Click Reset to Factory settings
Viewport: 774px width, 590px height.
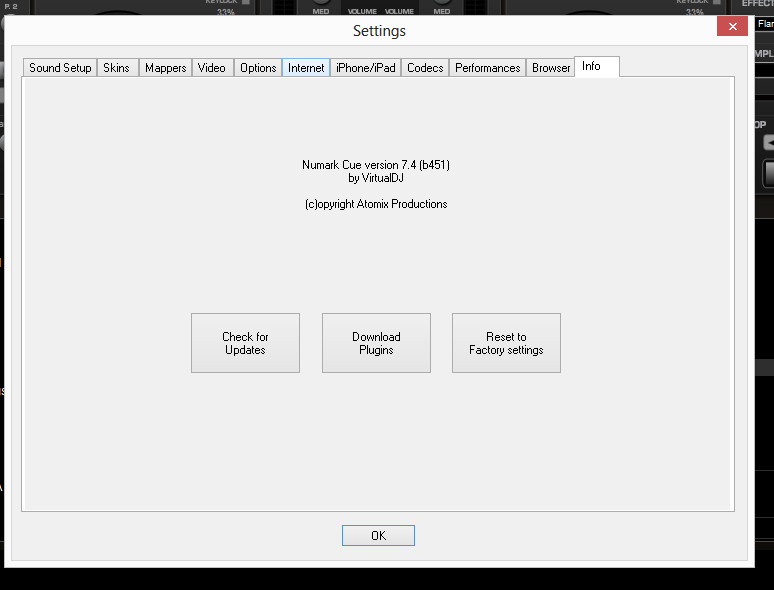506,343
